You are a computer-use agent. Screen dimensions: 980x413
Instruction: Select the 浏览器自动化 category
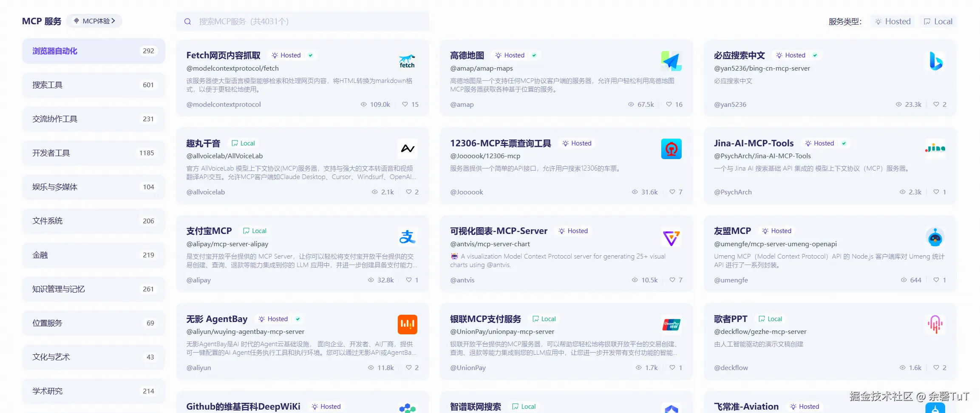coord(93,51)
